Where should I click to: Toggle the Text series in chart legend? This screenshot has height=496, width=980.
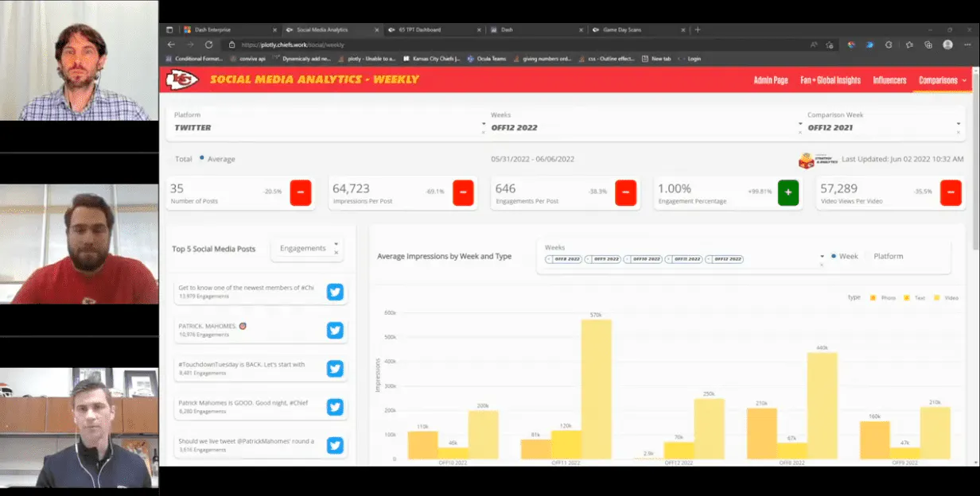(x=914, y=298)
